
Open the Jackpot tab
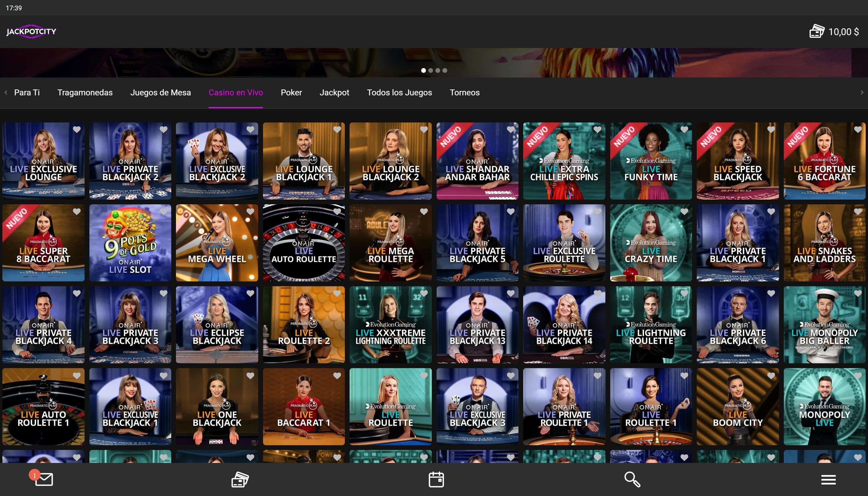pos(334,92)
